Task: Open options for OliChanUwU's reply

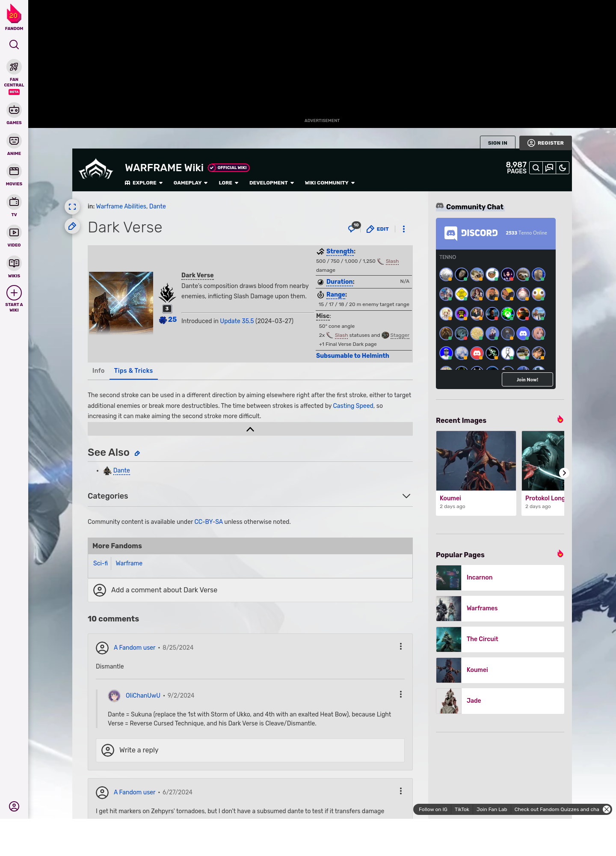Action: pos(401,694)
